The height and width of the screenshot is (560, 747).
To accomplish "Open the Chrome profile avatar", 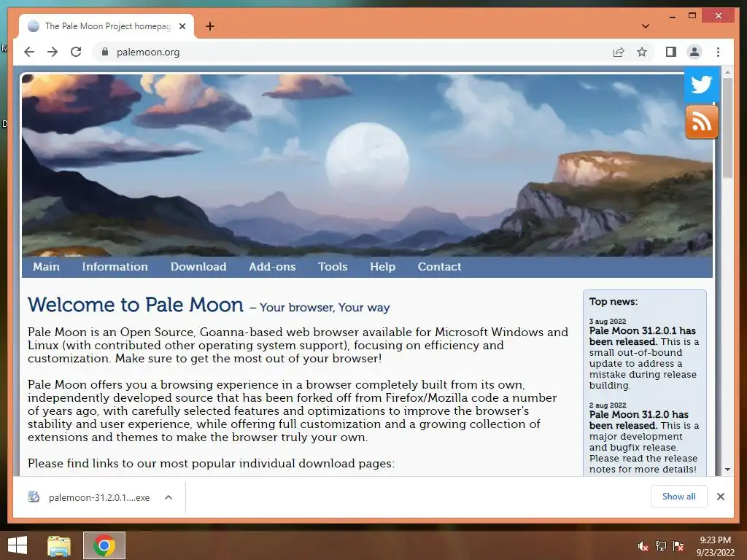I will [694, 52].
